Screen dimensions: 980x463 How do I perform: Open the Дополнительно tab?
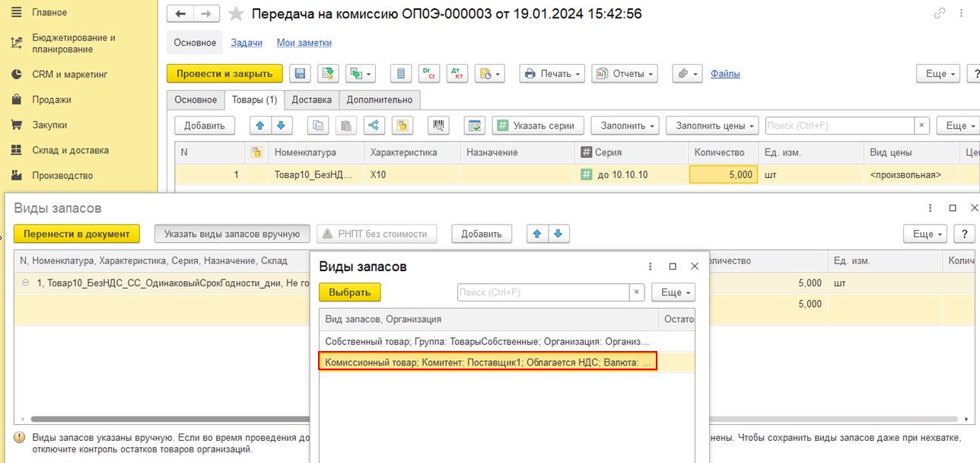click(380, 100)
